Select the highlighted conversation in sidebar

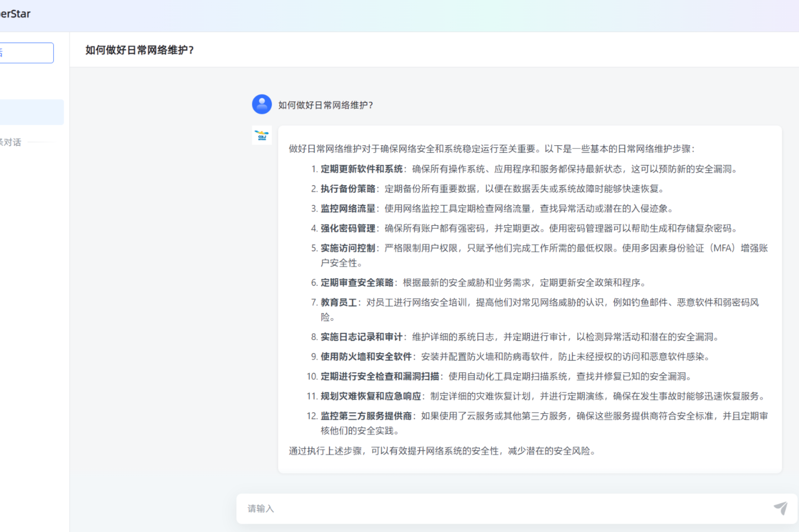(31, 112)
